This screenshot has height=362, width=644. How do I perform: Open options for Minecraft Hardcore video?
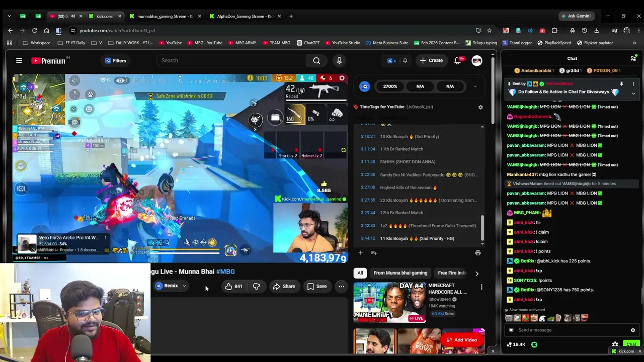481,287
